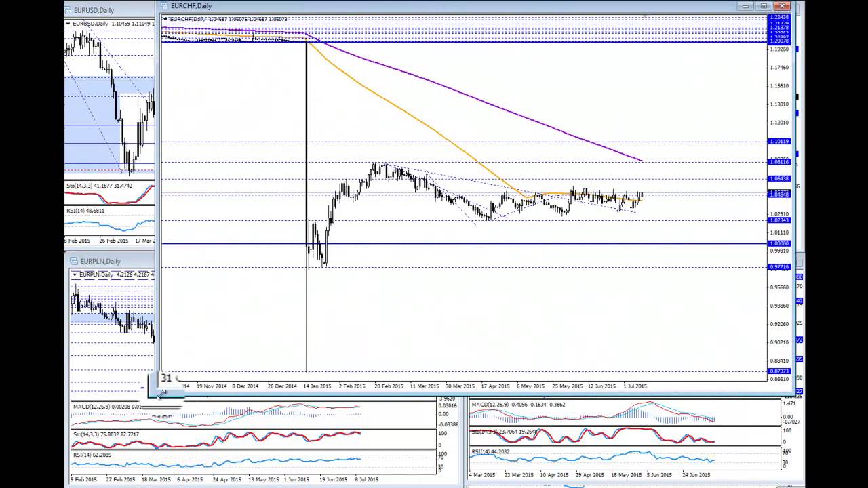This screenshot has width=868, height=488.
Task: Click the EURPLN Sto(14,3,3) 75.8032 label
Action: 106,434
